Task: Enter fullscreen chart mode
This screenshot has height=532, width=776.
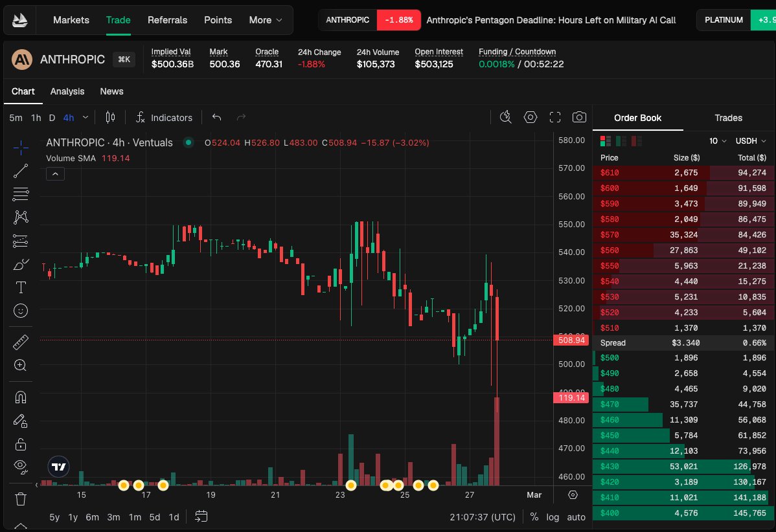Action: pyautogui.click(x=555, y=117)
